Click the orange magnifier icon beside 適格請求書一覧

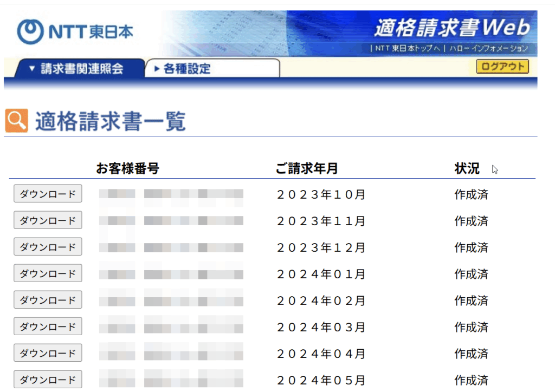click(16, 121)
